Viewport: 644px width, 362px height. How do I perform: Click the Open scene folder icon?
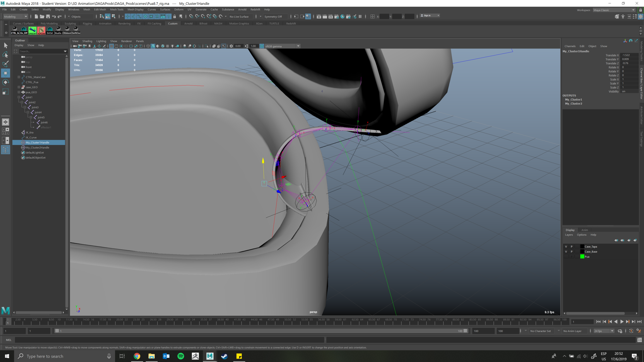pyautogui.click(x=42, y=16)
